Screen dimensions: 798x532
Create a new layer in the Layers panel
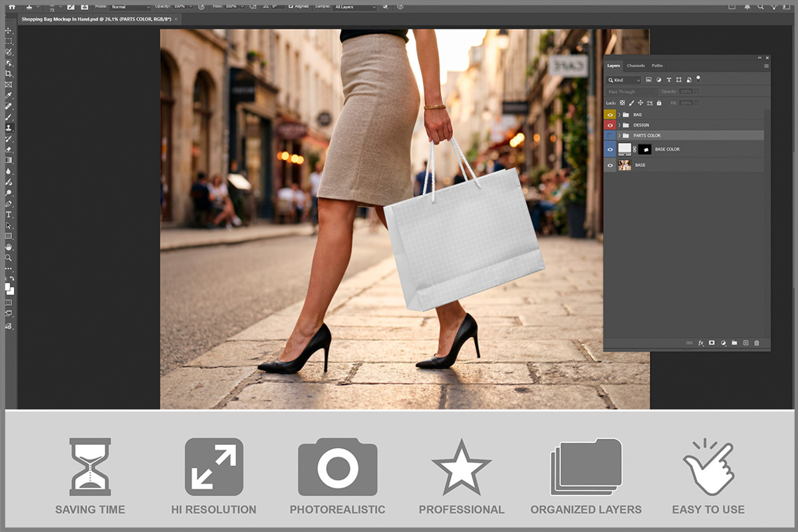[745, 342]
